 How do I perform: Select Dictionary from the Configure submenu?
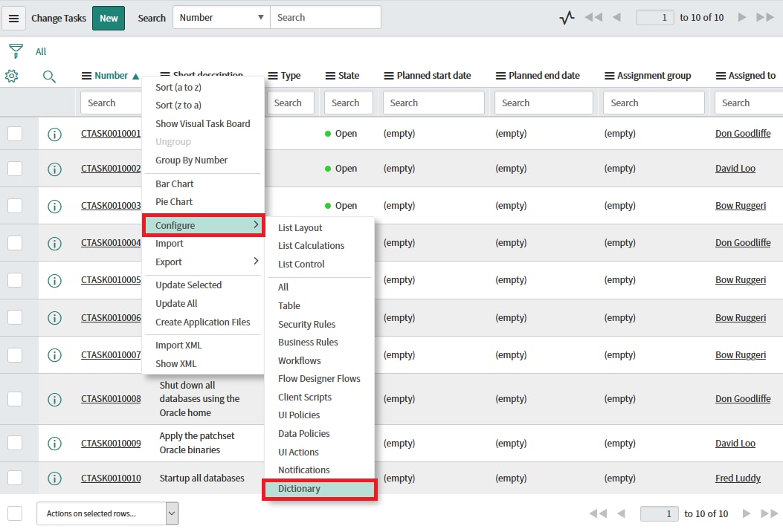point(299,489)
